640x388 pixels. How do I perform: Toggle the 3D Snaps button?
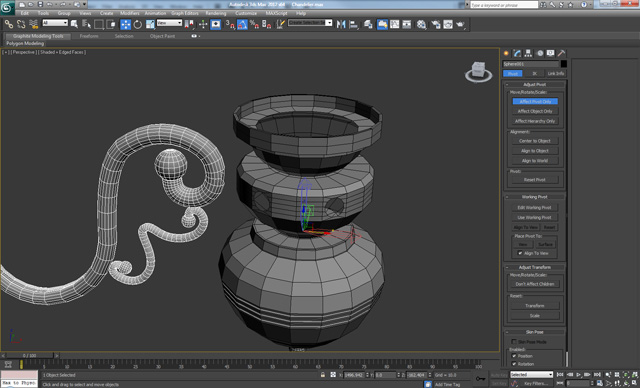click(x=230, y=24)
